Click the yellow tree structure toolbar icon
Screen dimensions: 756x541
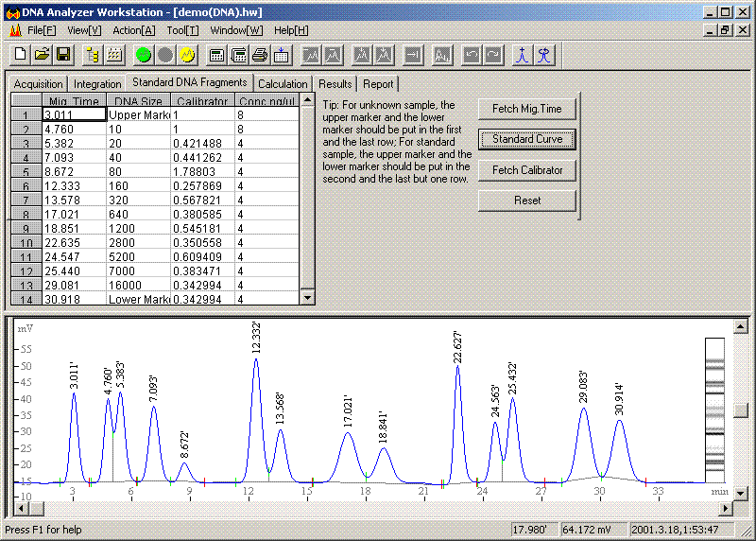click(92, 55)
